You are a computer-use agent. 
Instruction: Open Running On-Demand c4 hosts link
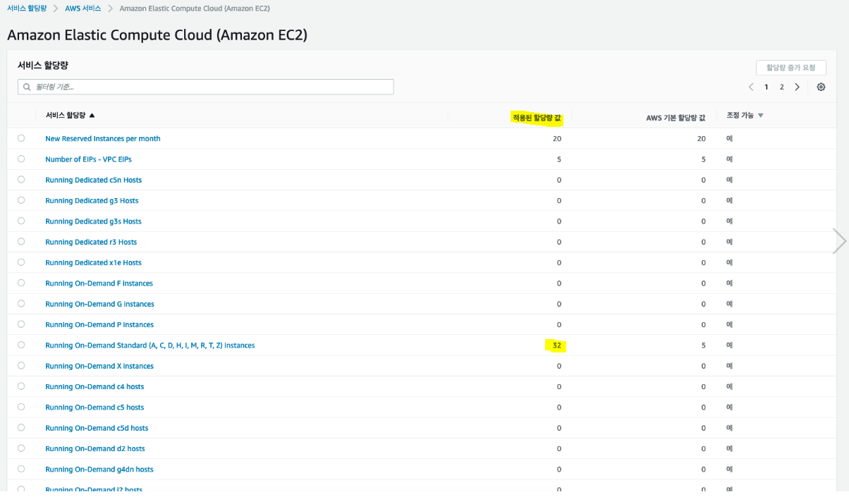click(x=94, y=386)
